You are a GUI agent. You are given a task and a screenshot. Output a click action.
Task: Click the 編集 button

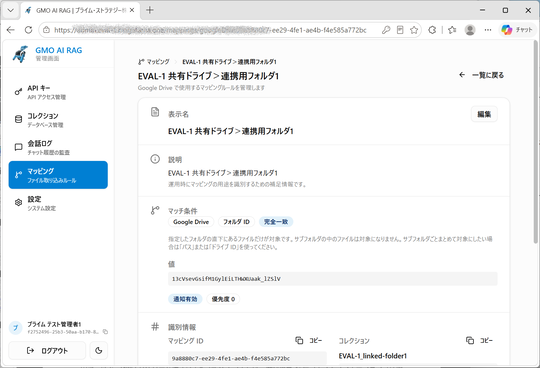pos(484,114)
